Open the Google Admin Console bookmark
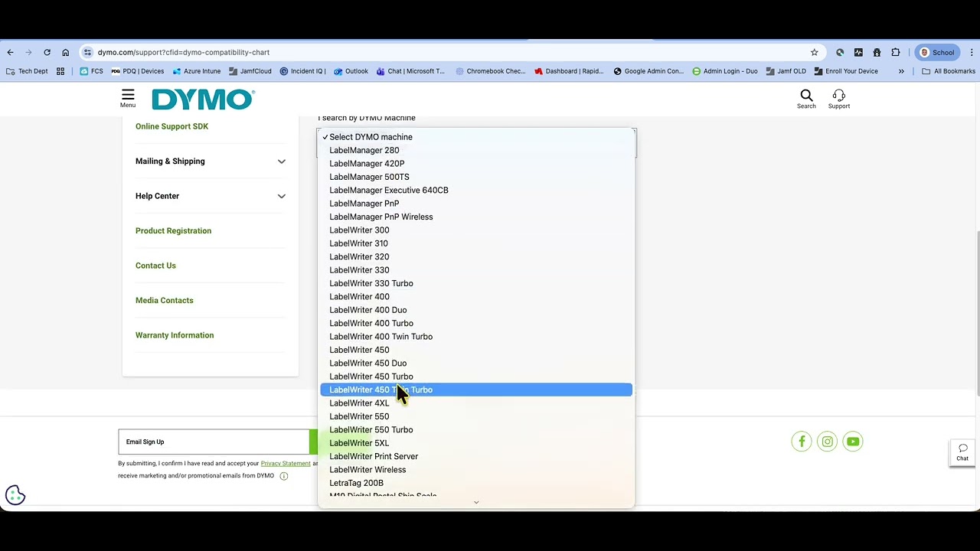 pyautogui.click(x=648, y=71)
